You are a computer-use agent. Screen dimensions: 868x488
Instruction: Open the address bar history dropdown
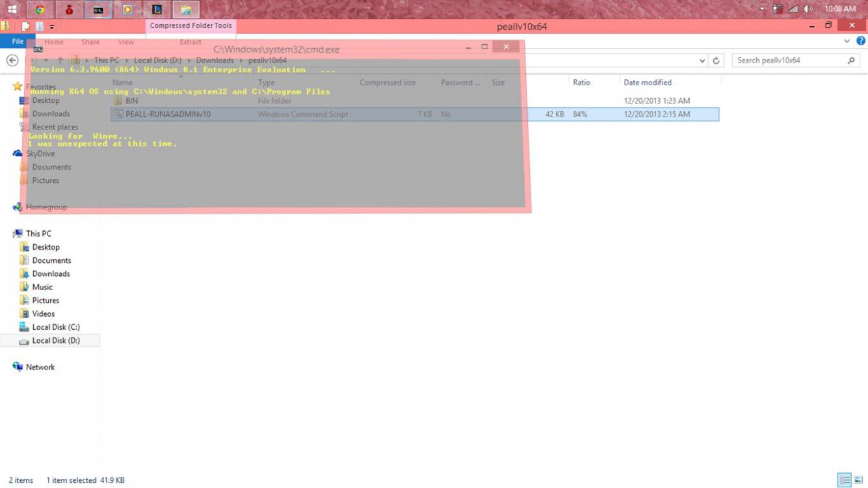[x=702, y=61]
